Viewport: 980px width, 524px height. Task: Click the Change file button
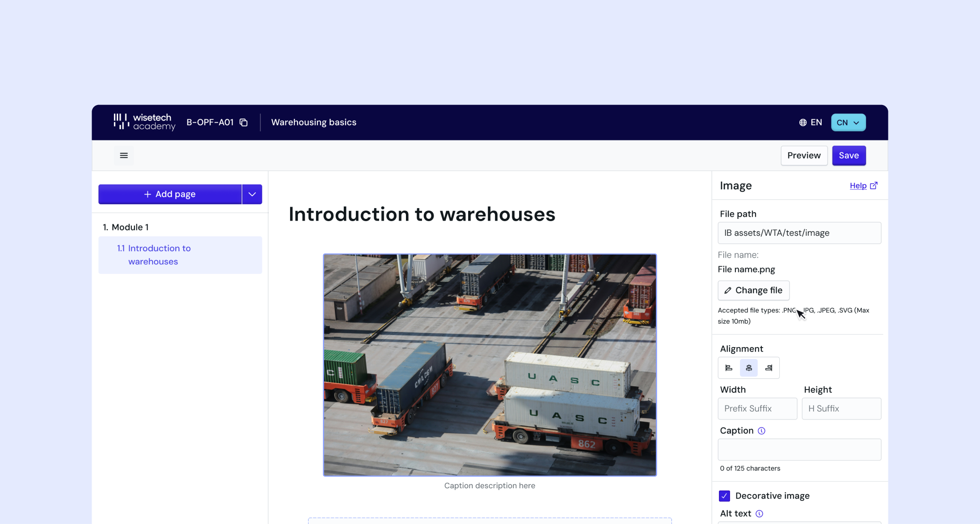[753, 290]
